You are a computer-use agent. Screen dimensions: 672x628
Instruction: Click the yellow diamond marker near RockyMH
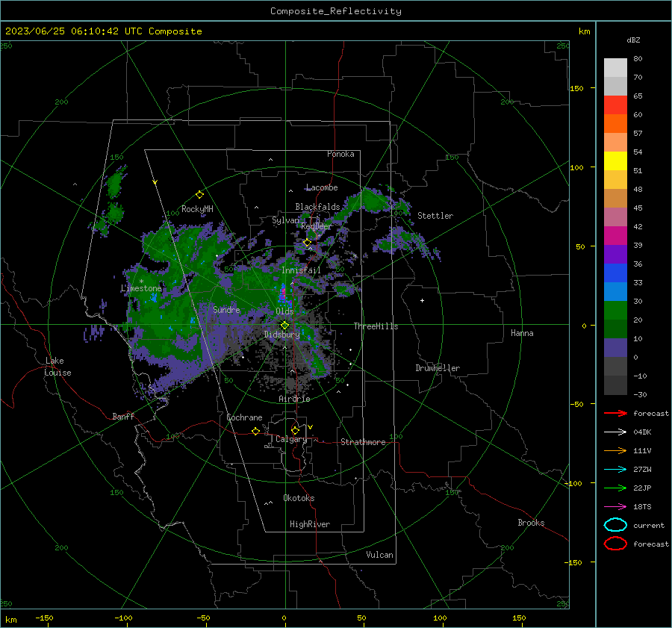199,195
